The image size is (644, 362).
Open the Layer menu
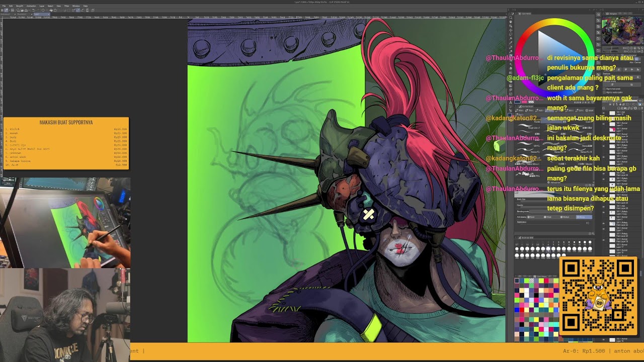tap(42, 6)
